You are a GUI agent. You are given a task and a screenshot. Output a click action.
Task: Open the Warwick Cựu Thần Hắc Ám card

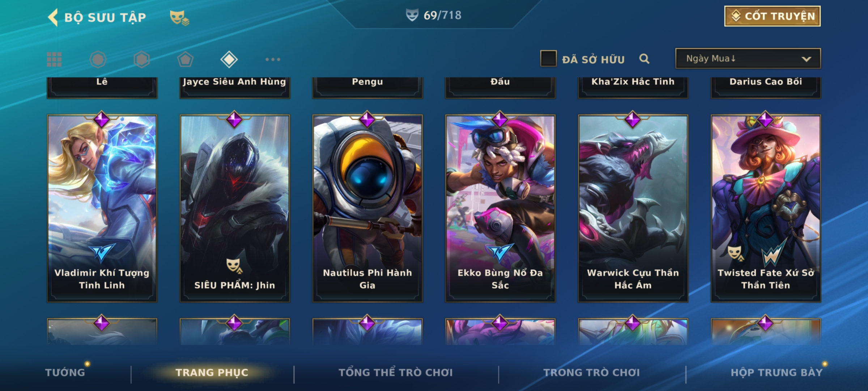point(633,208)
